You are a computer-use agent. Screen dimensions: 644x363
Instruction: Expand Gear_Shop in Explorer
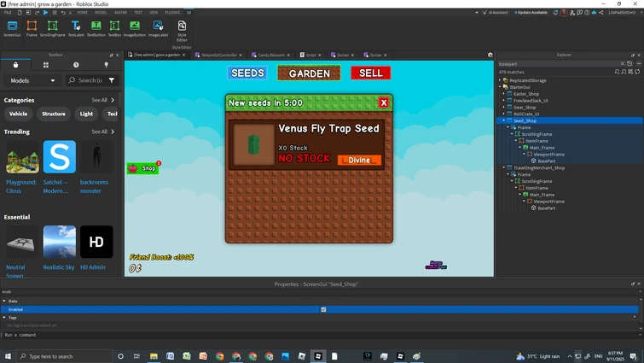pos(504,108)
